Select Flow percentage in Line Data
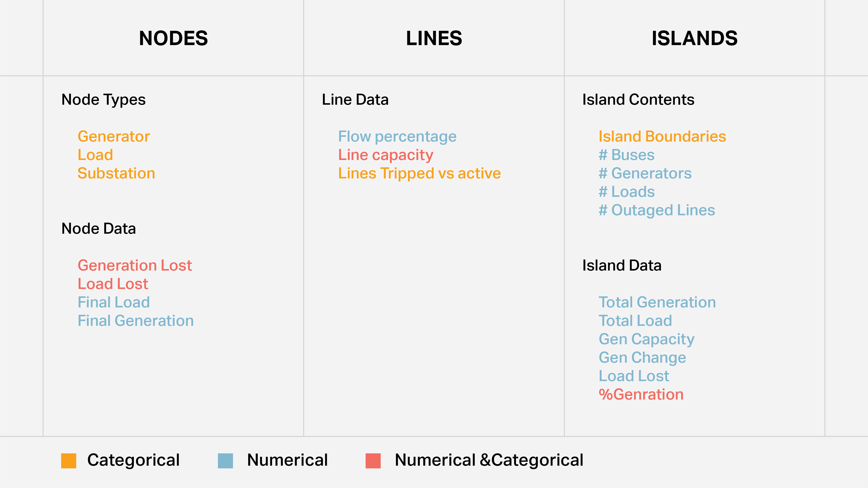The image size is (868, 488). click(x=397, y=137)
